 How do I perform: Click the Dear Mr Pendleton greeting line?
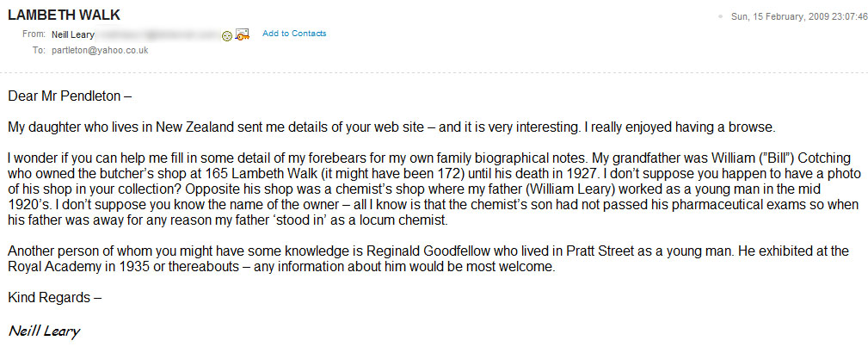click(70, 96)
